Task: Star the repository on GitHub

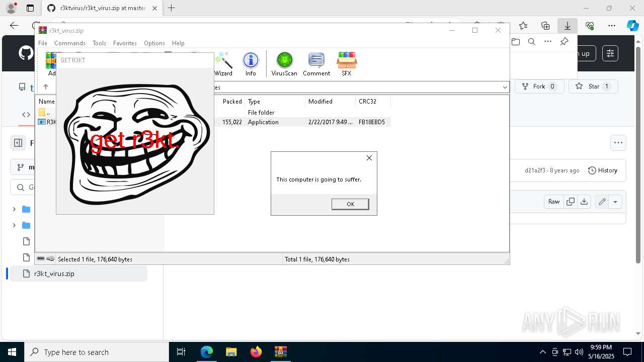Action: point(594,86)
